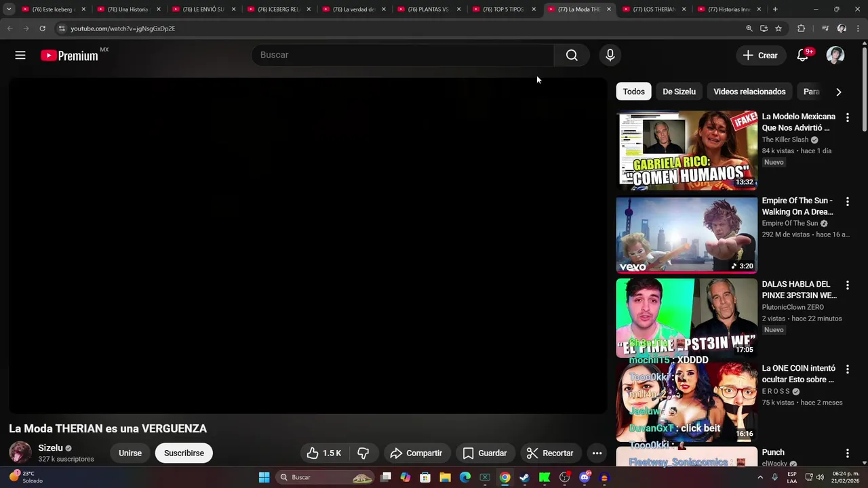Click the Crear button
This screenshot has height=488, width=868.
pyautogui.click(x=761, y=56)
